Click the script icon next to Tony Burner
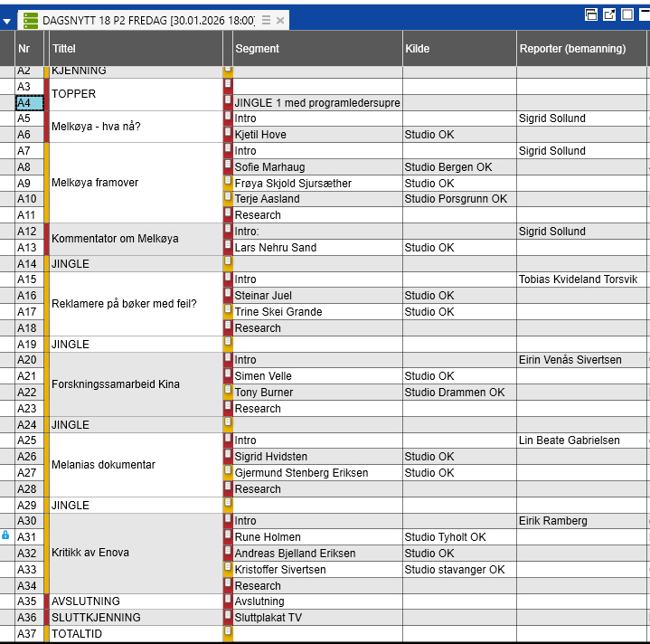The height and width of the screenshot is (644, 650). (x=228, y=392)
